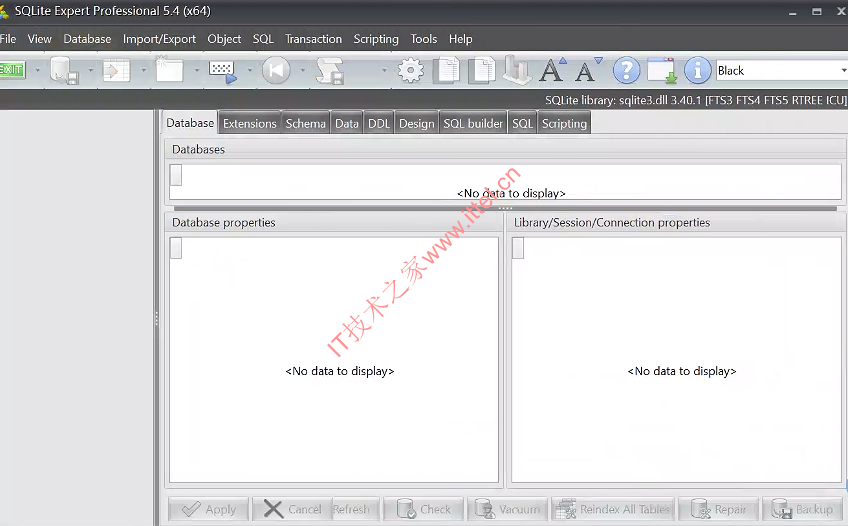
Task: Click the database save icon in toolbar
Action: tap(65, 71)
